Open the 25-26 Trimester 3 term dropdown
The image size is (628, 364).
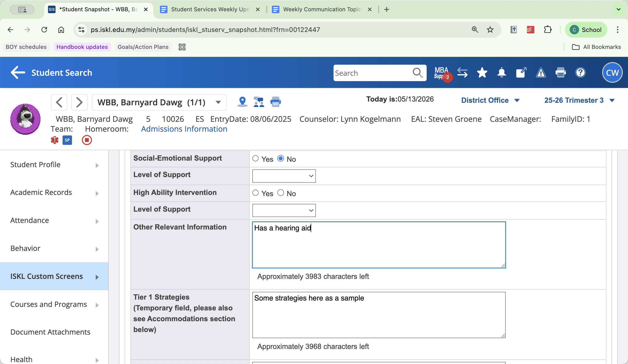pos(579,100)
